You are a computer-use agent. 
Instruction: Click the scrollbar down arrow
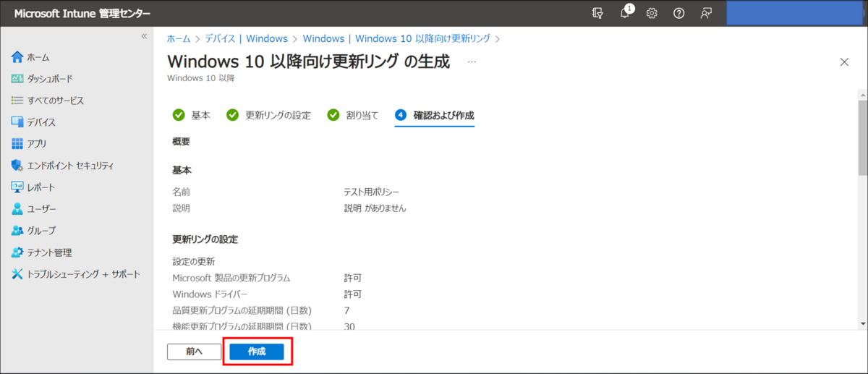pos(862,325)
